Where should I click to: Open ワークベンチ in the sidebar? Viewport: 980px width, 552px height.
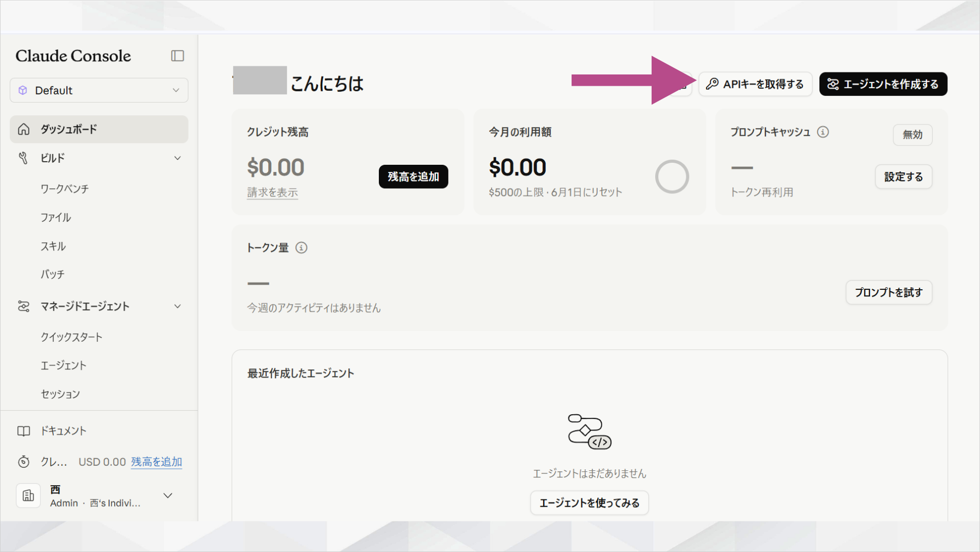coord(65,189)
